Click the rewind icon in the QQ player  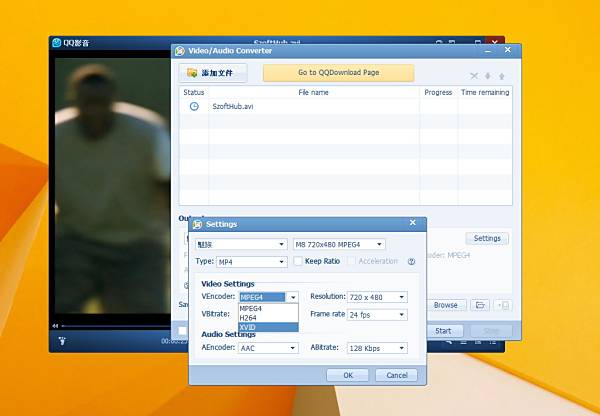coord(55,326)
